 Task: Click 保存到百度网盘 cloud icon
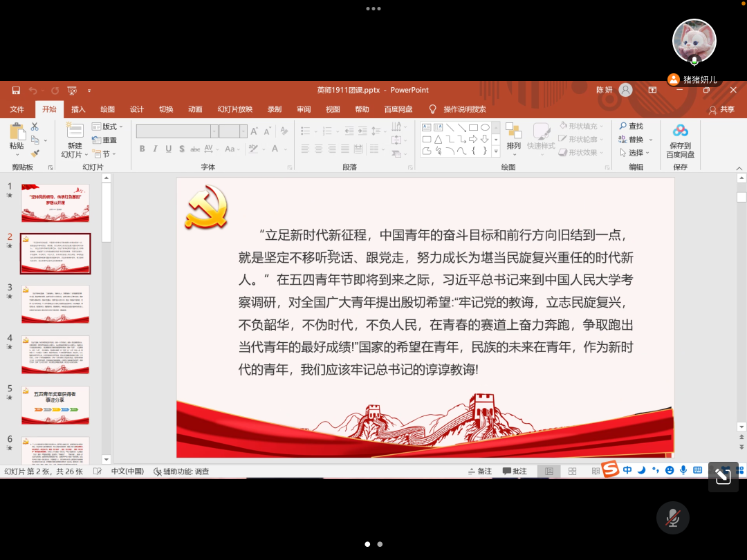click(x=681, y=131)
